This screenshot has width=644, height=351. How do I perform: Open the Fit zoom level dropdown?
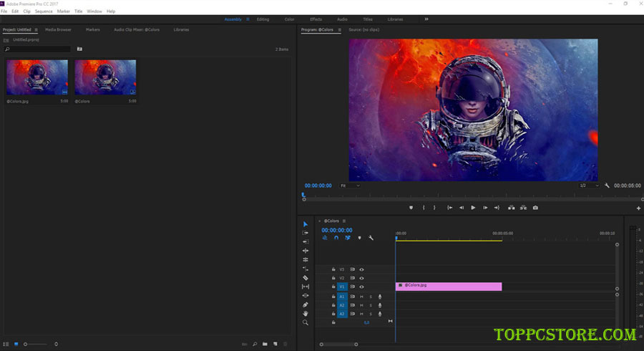tap(351, 186)
